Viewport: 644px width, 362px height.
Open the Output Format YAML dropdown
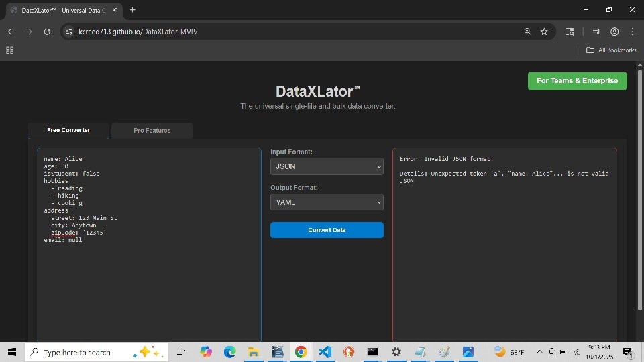click(327, 202)
